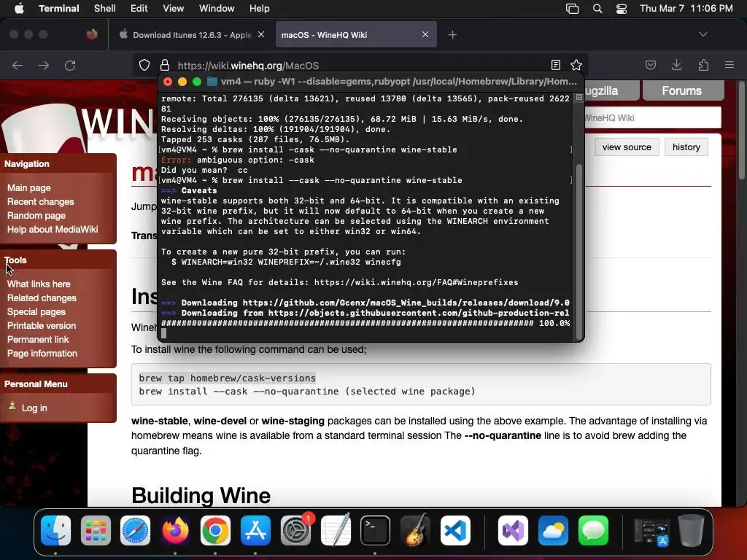Switch to Download Itunes 12.6.3 tab
Image resolution: width=747 pixels, height=560 pixels.
click(192, 35)
